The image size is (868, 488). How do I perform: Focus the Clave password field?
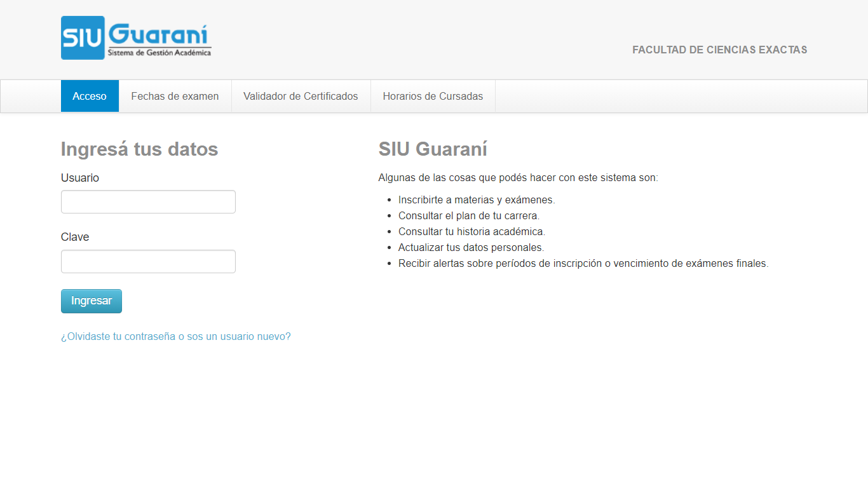click(148, 261)
